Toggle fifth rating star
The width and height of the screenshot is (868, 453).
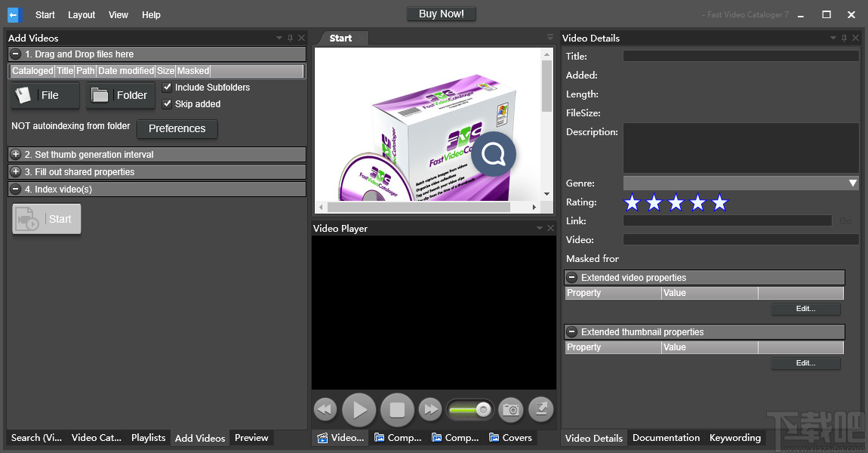[719, 202]
